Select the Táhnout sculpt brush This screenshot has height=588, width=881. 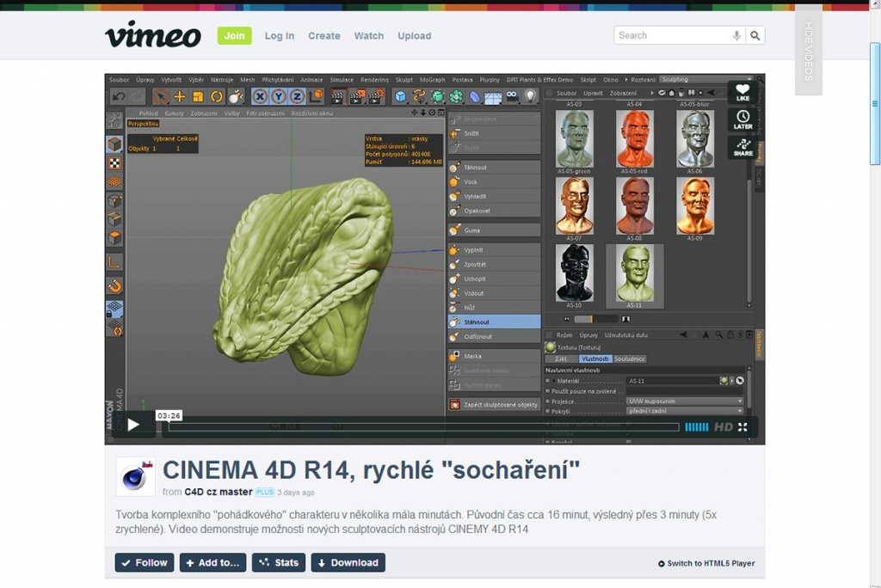click(x=495, y=168)
